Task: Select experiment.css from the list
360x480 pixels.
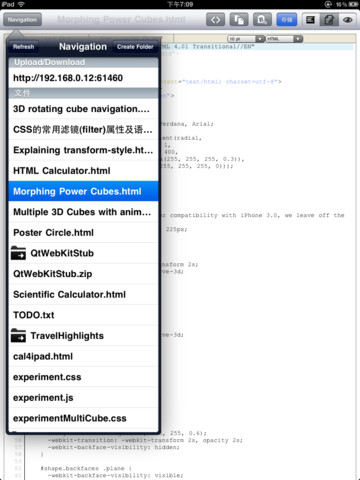Action: pyautogui.click(x=83, y=377)
